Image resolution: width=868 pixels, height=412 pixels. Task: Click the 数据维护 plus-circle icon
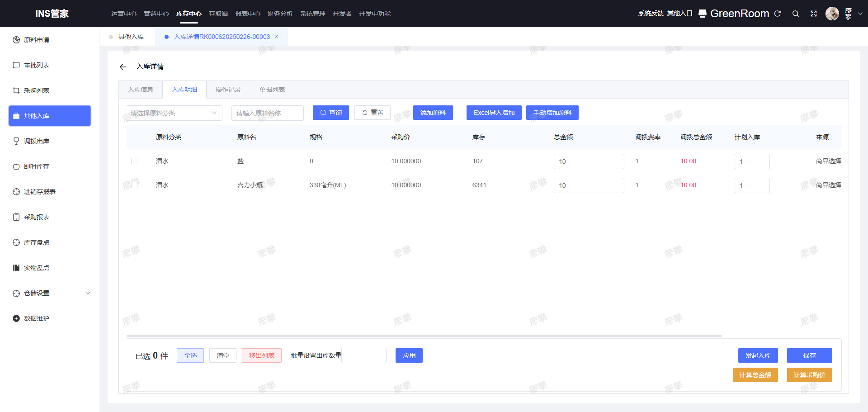pos(16,318)
